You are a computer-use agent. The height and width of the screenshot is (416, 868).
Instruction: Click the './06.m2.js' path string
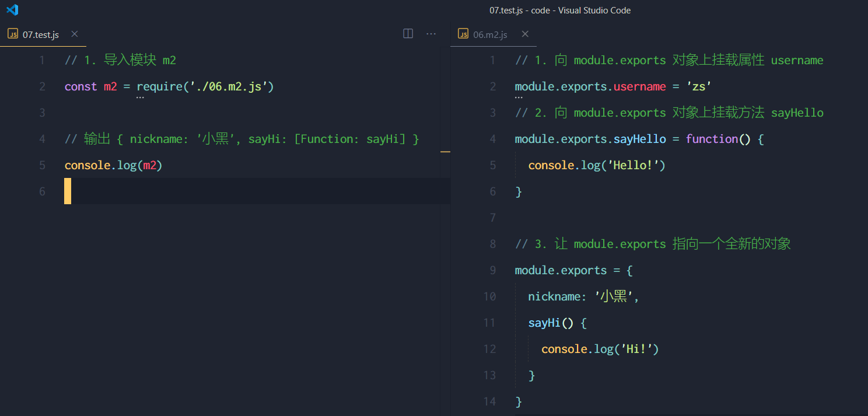(x=228, y=86)
